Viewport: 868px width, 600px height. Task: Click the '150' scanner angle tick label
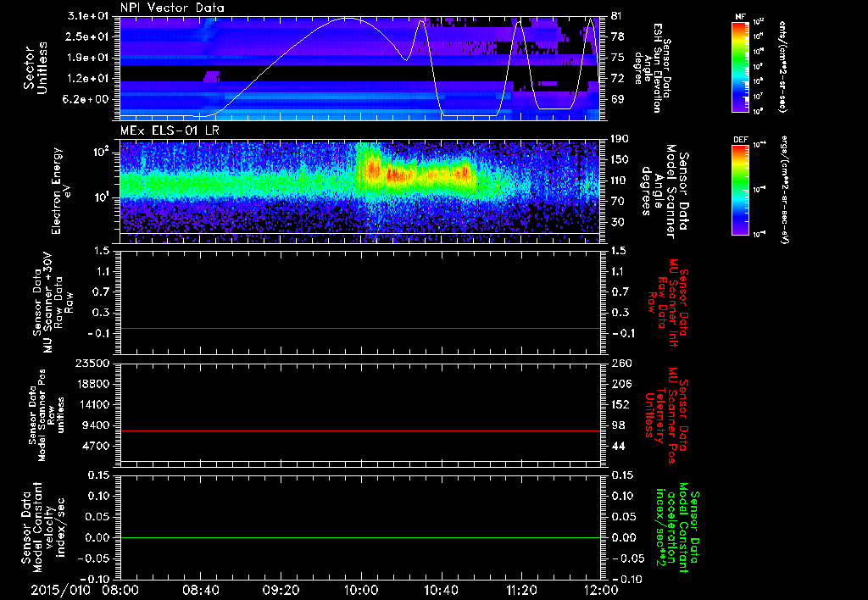620,159
